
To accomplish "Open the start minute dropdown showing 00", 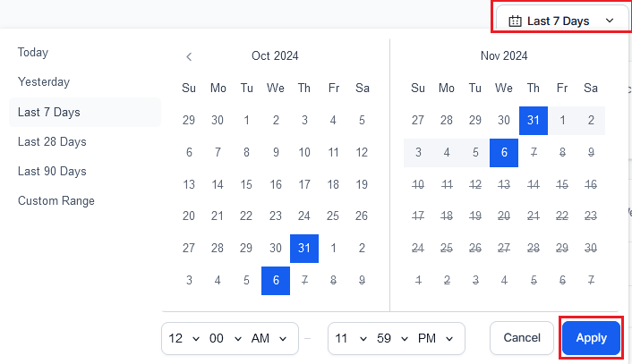I will pyautogui.click(x=223, y=338).
